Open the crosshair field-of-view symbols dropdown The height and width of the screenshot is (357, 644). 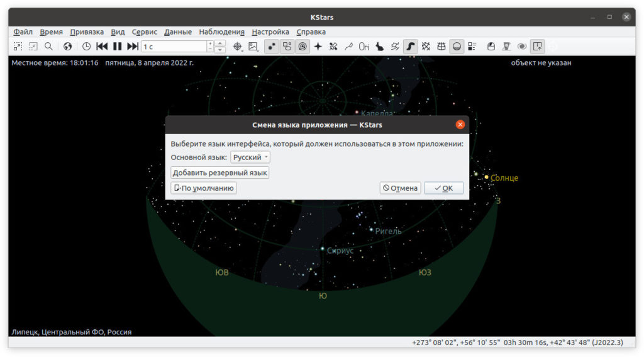point(237,47)
